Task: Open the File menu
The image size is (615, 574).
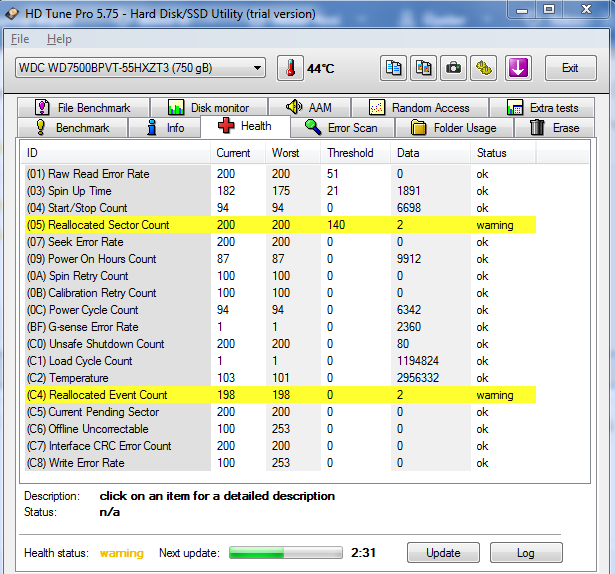Action: pyautogui.click(x=20, y=39)
